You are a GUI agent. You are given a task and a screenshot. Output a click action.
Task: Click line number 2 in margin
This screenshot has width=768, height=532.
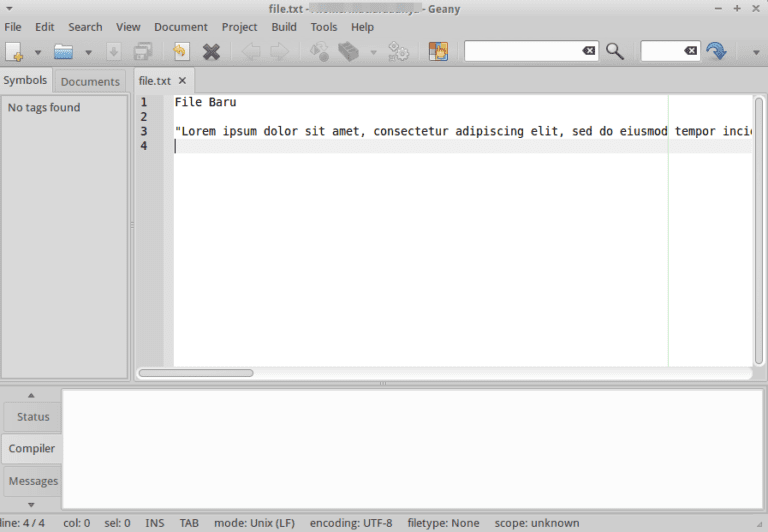pyautogui.click(x=144, y=117)
